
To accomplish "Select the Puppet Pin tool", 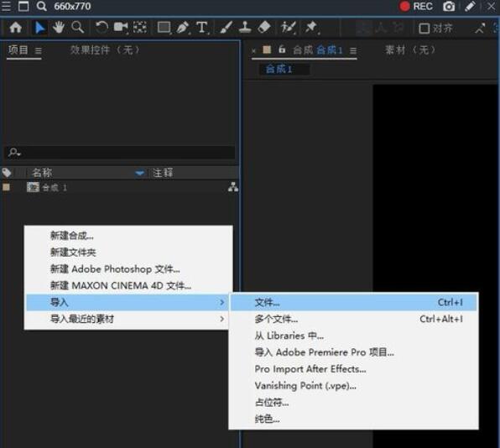I will pos(311,28).
